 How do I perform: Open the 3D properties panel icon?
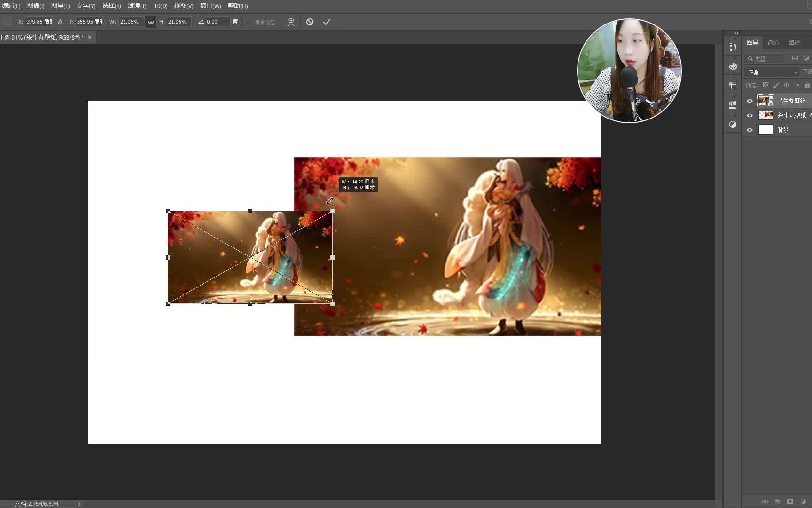(x=733, y=104)
